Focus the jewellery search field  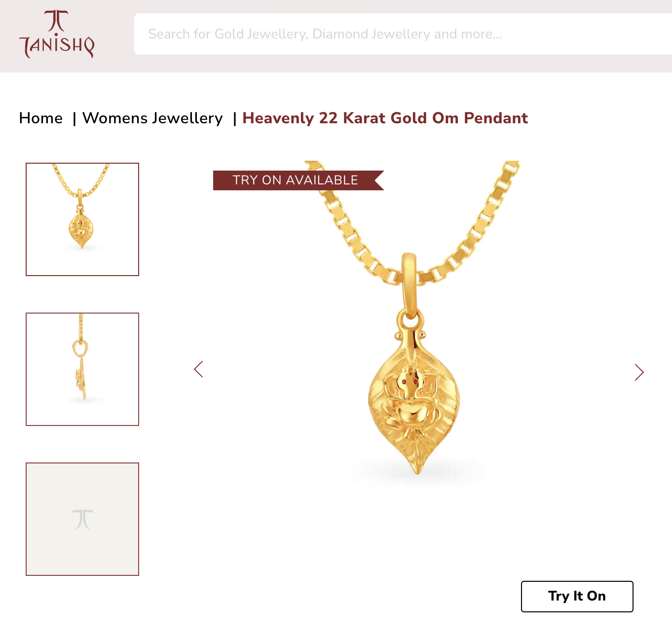point(403,34)
